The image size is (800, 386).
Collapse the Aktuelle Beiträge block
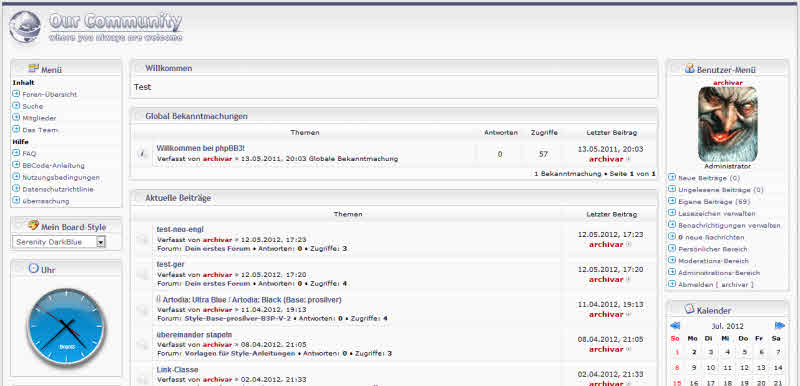[138, 198]
